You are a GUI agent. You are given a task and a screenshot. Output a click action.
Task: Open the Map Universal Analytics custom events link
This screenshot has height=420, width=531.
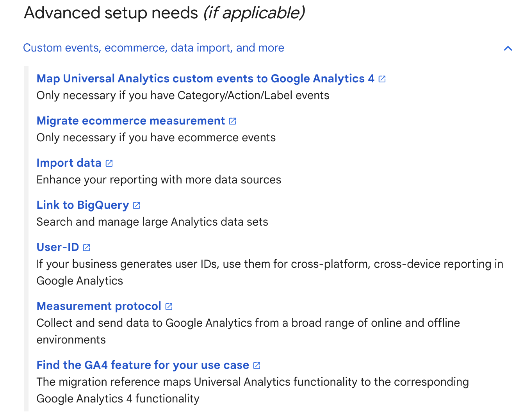coord(205,78)
